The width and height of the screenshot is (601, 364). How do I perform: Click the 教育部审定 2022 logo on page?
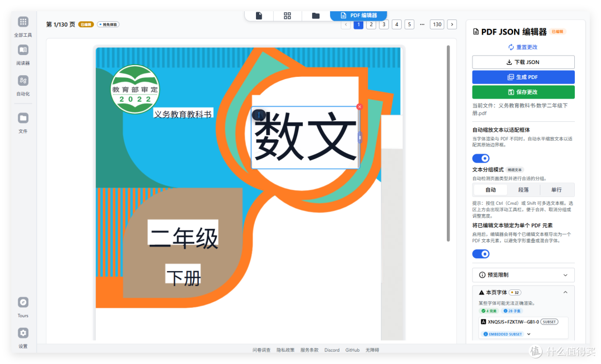coord(135,89)
